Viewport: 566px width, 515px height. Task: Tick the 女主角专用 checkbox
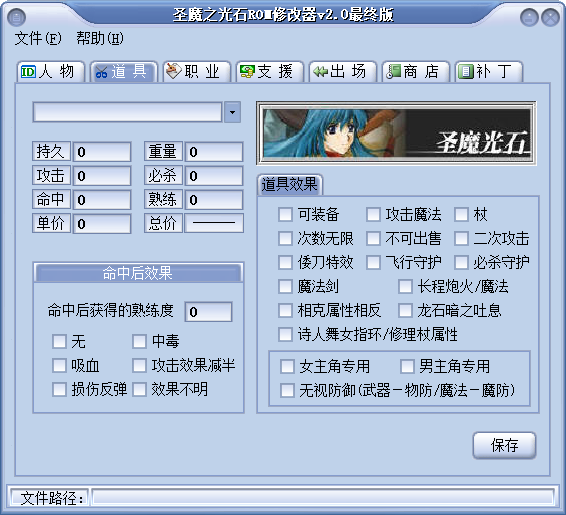tap(287, 366)
